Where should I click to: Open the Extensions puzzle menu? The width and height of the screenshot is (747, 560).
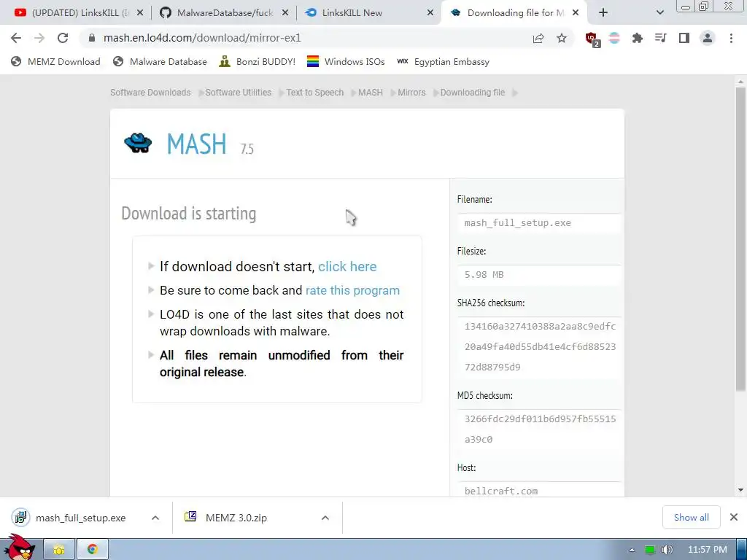click(x=637, y=38)
